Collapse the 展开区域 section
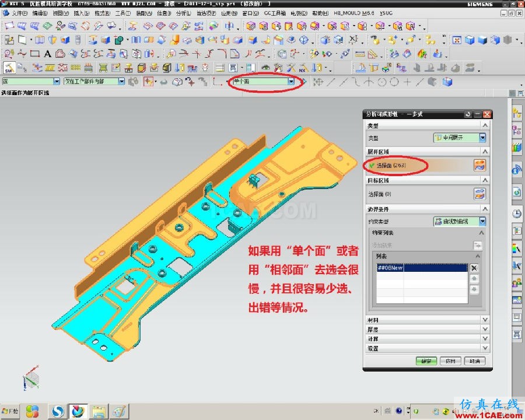The image size is (525, 420). click(485, 152)
